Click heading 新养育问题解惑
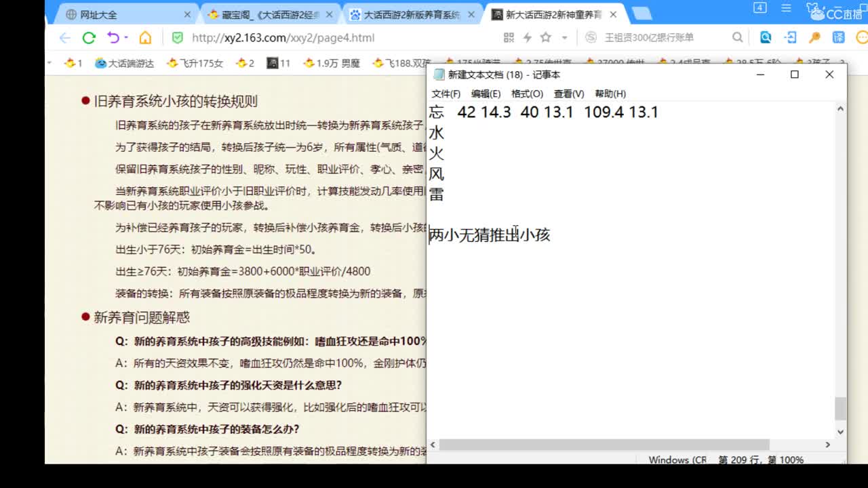The width and height of the screenshot is (868, 488). 142,317
